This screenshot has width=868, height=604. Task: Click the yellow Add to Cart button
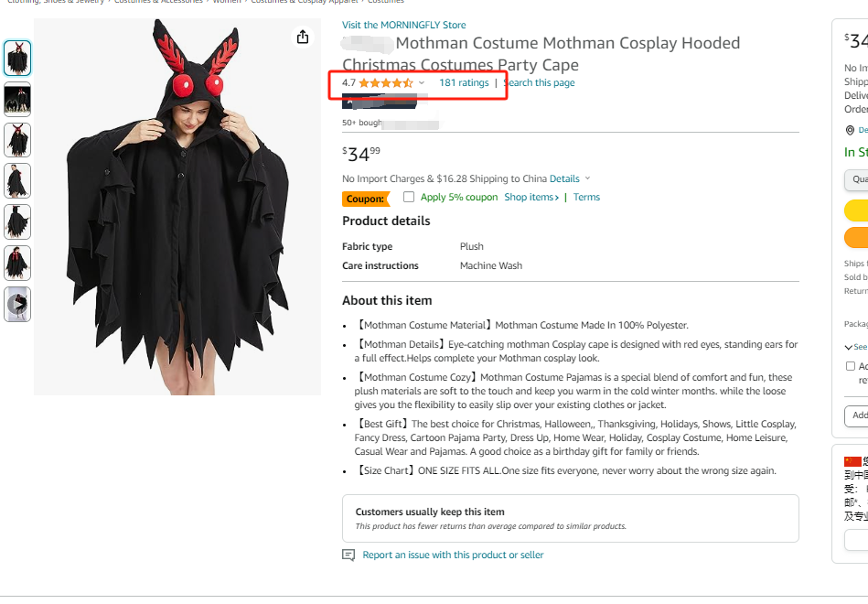click(x=856, y=211)
